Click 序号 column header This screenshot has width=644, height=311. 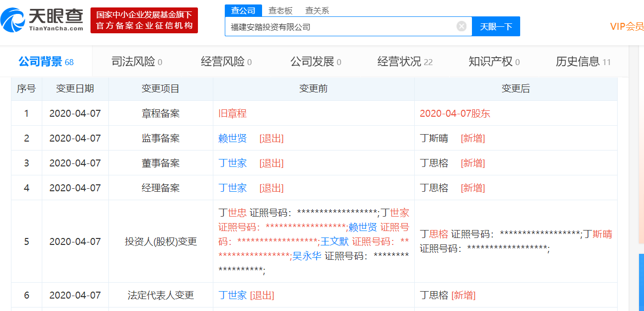(x=26, y=88)
